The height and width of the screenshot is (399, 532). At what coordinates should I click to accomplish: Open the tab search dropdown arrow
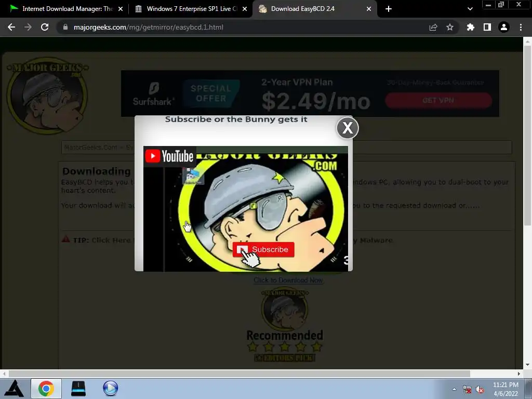pyautogui.click(x=470, y=9)
